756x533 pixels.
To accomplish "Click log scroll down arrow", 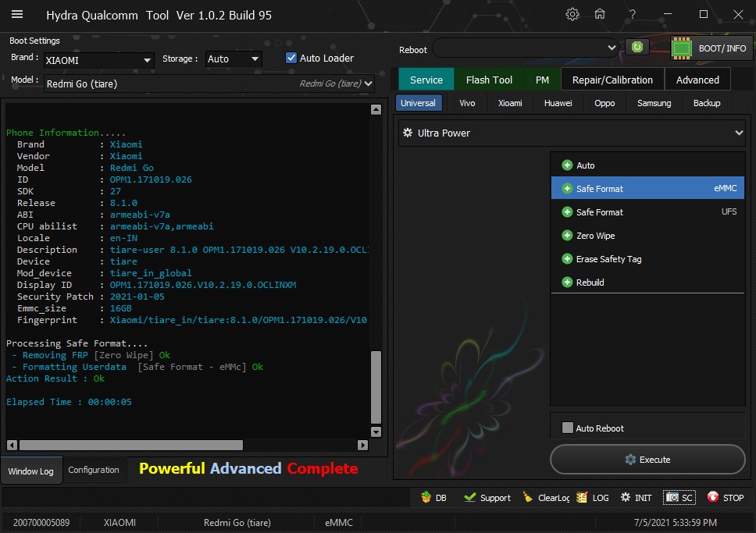I will [376, 432].
